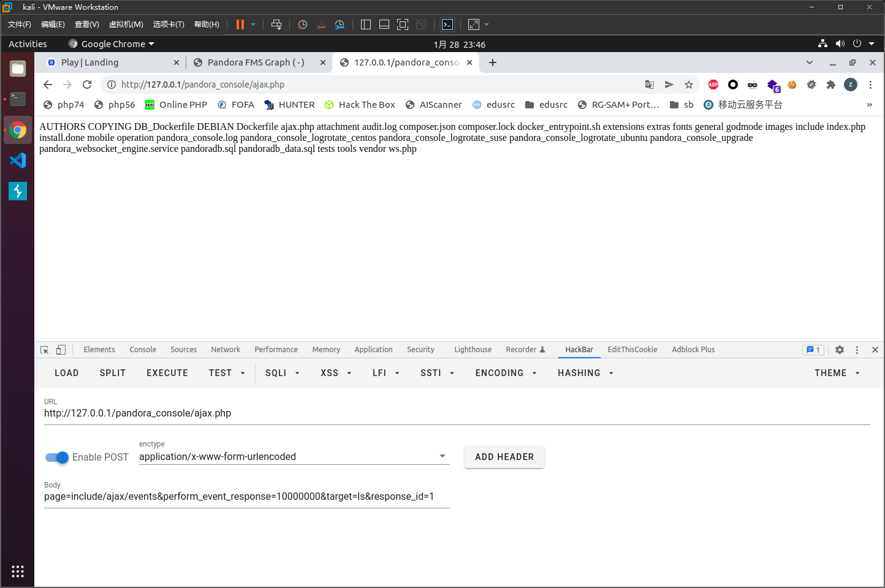This screenshot has width=885, height=588.
Task: Reload the current page
Action: tap(87, 85)
